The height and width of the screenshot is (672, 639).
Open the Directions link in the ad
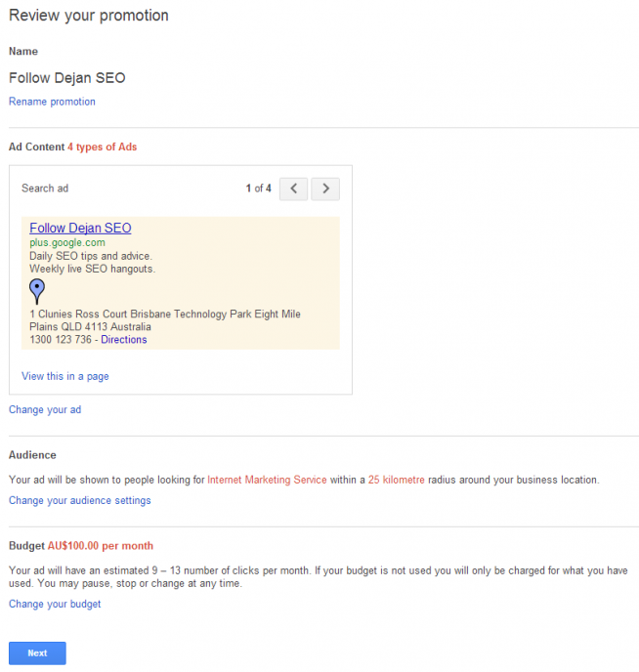(124, 340)
